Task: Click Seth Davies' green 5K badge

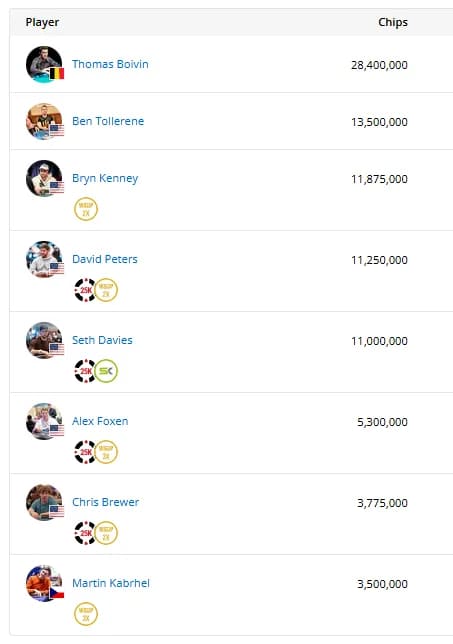Action: [x=106, y=371]
